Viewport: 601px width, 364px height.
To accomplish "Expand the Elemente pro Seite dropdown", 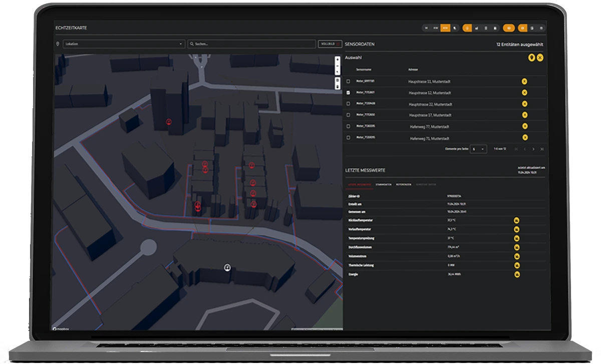I will 478,149.
